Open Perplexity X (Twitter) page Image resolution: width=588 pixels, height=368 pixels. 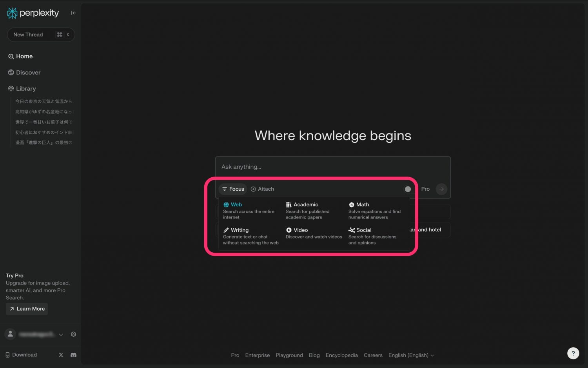coord(61,355)
